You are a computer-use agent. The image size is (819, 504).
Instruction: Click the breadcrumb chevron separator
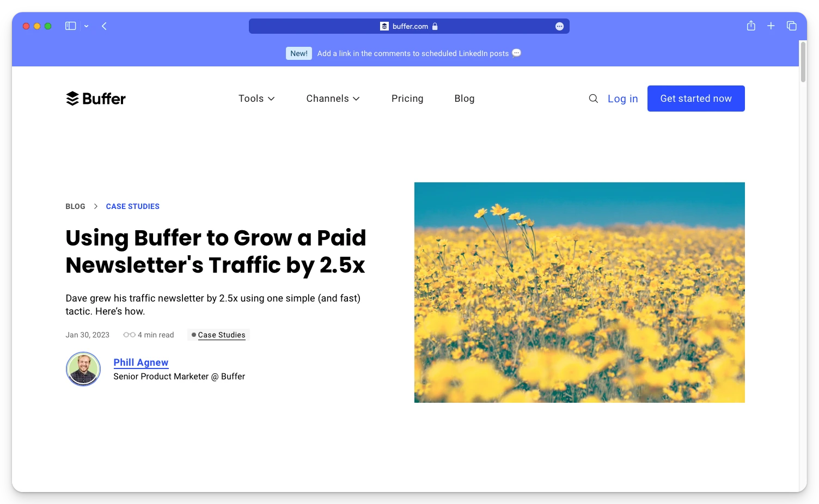pyautogui.click(x=96, y=206)
